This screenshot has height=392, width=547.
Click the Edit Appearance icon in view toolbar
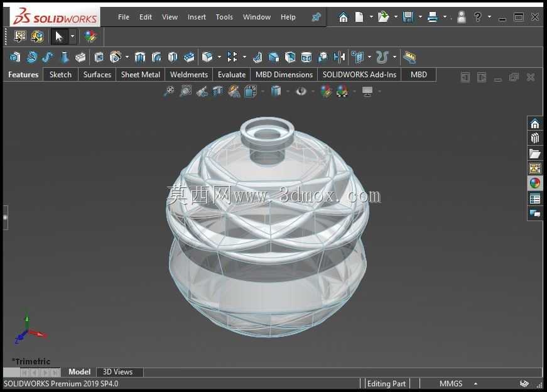click(326, 92)
